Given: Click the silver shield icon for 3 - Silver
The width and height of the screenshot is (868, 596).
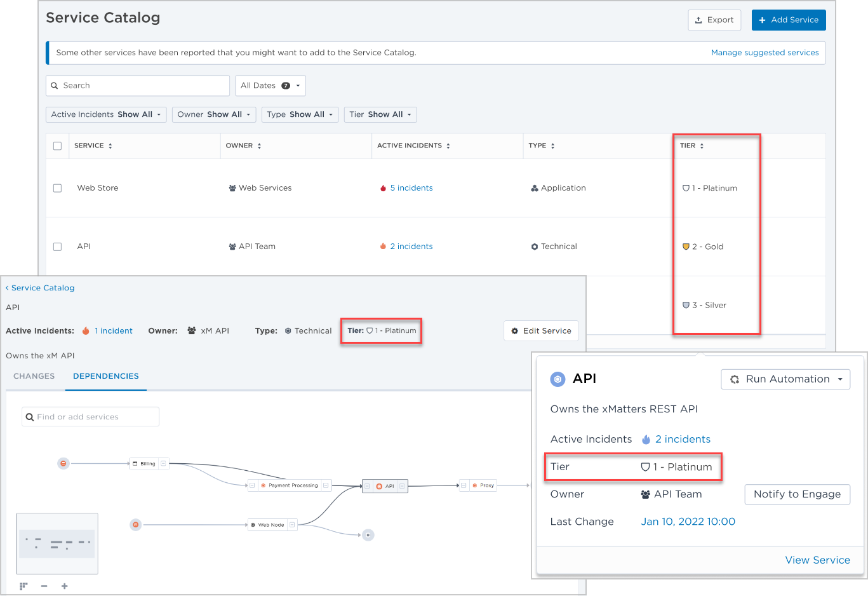Looking at the screenshot, I should pos(686,305).
